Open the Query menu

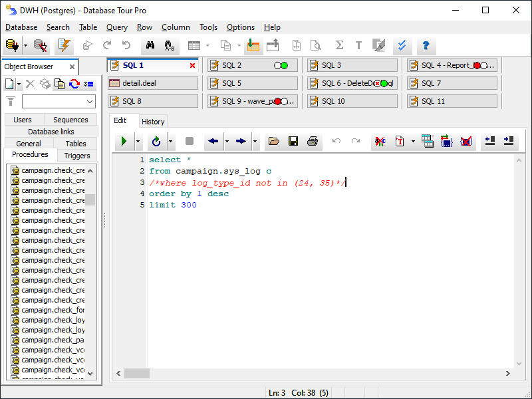pyautogui.click(x=116, y=27)
